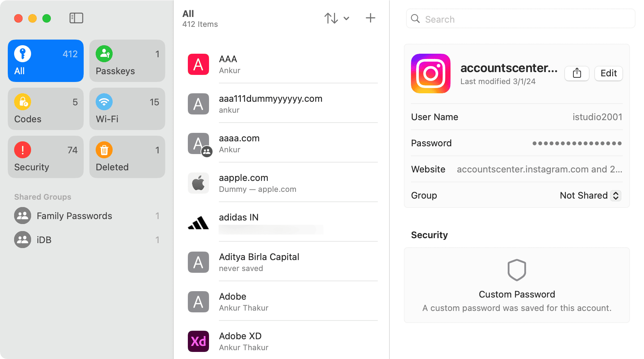The width and height of the screenshot is (644, 359).
Task: Open the Codes category
Action: point(46,109)
